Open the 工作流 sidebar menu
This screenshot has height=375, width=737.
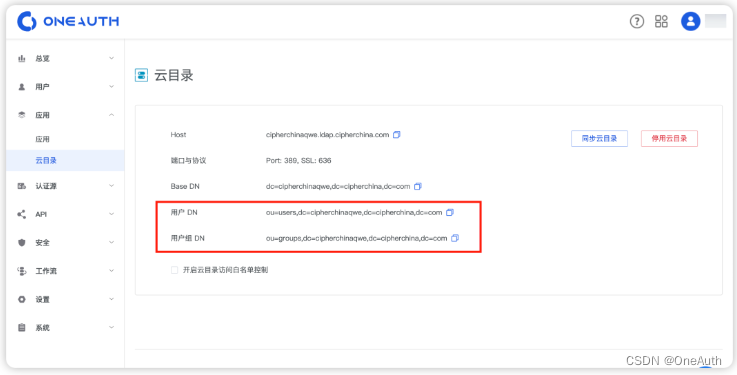click(x=65, y=271)
